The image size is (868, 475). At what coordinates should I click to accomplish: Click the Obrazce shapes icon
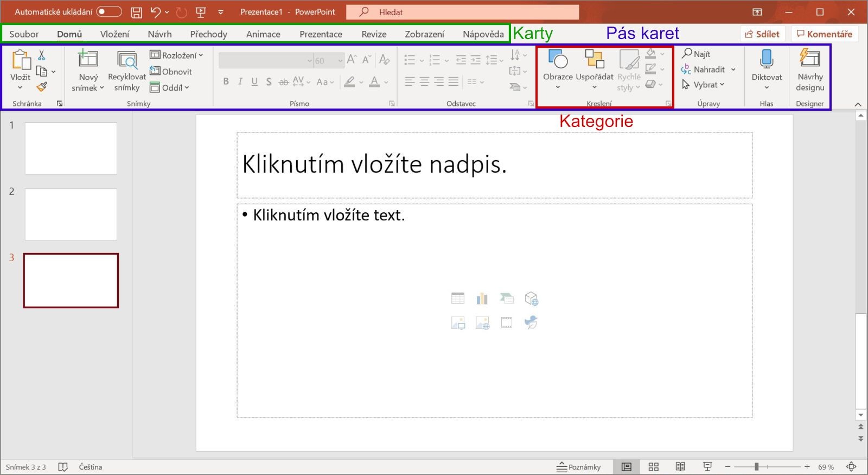point(558,59)
